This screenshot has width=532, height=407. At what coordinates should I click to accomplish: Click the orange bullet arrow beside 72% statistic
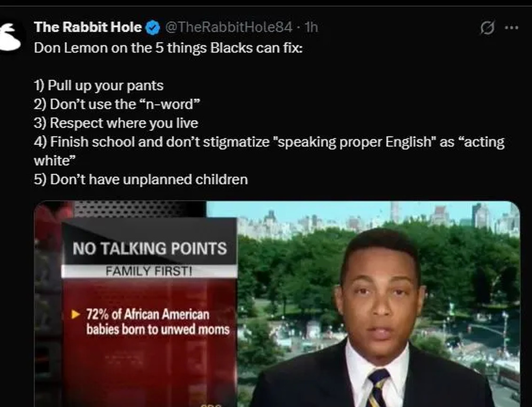pyautogui.click(x=76, y=314)
